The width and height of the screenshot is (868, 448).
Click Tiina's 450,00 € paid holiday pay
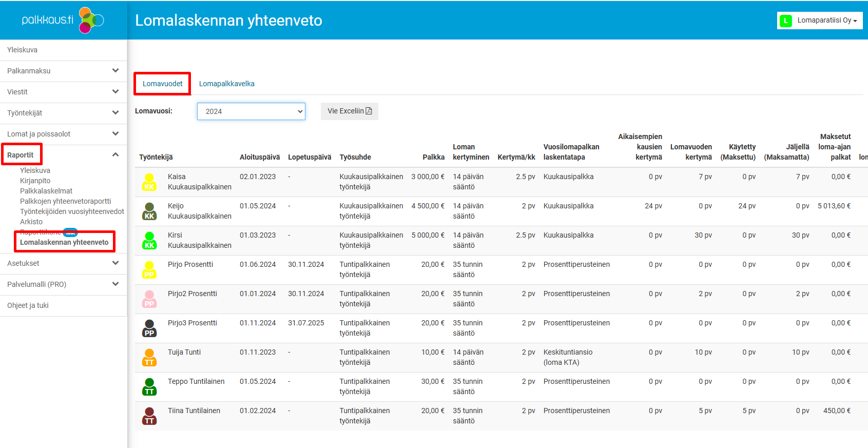coord(837,411)
